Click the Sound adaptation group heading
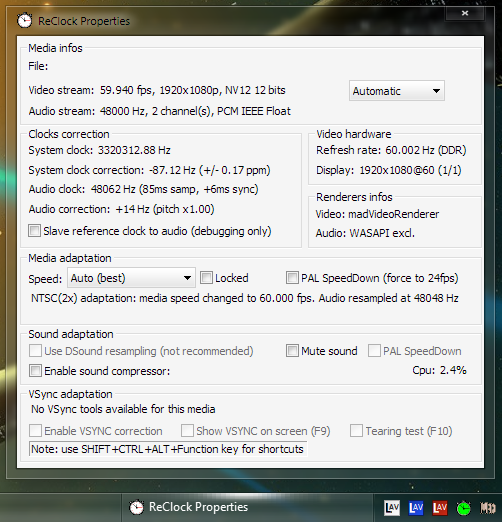The width and height of the screenshot is (502, 522). tap(71, 334)
